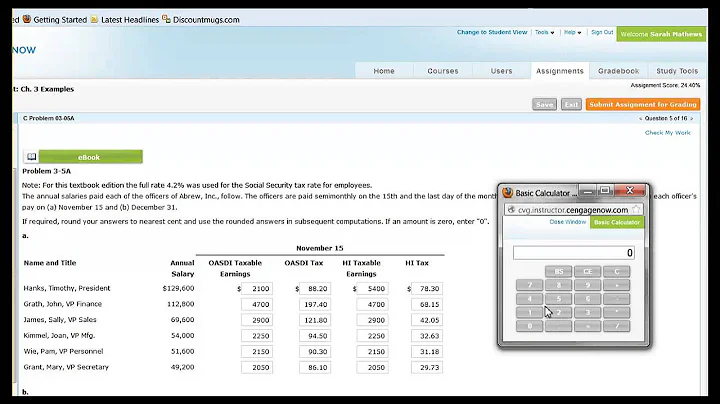Click the Sign Out link
This screenshot has width=720, height=404.
coord(602,33)
